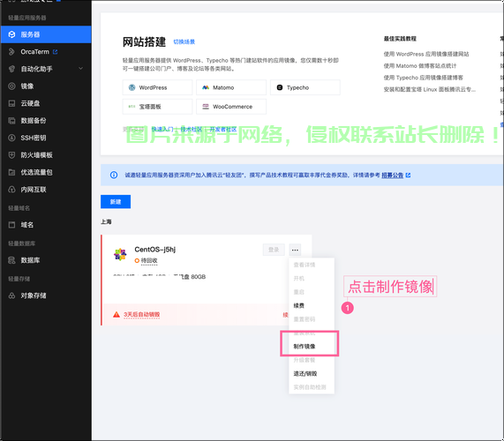
Task: Open the 快速入门 link
Action: coord(162,129)
